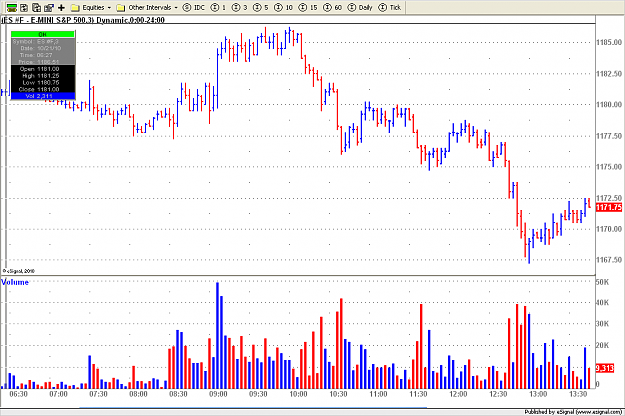625x416 pixels.
Task: Switch to the 1 minute interval
Action: [x=218, y=8]
